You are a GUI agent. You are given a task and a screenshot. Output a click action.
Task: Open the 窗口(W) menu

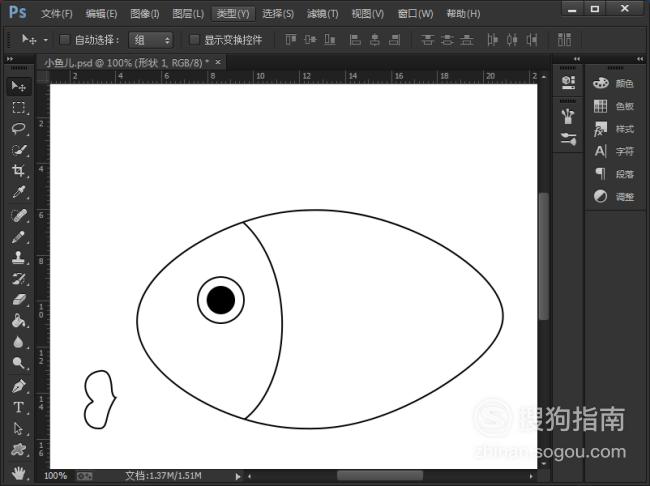[x=415, y=14]
